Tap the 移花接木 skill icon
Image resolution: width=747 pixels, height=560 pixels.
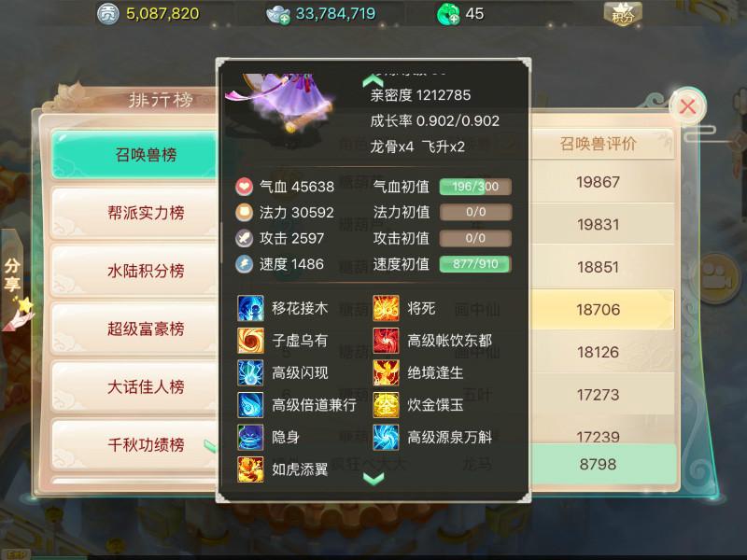click(x=250, y=308)
